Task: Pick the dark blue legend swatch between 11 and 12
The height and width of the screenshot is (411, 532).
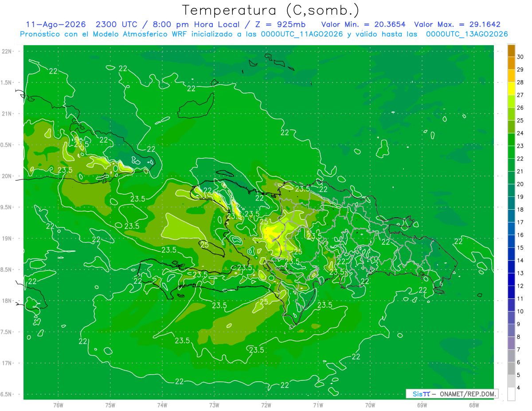Action: tap(511, 293)
